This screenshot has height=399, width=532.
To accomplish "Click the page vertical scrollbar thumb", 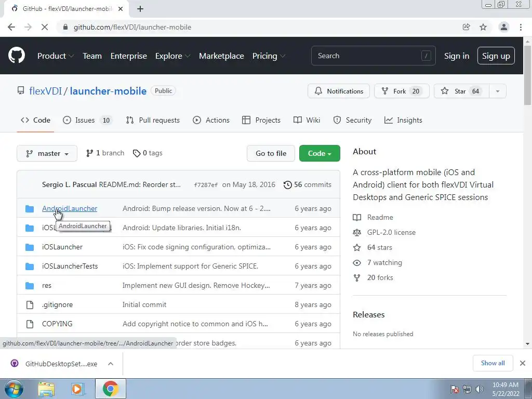I will click(x=527, y=75).
